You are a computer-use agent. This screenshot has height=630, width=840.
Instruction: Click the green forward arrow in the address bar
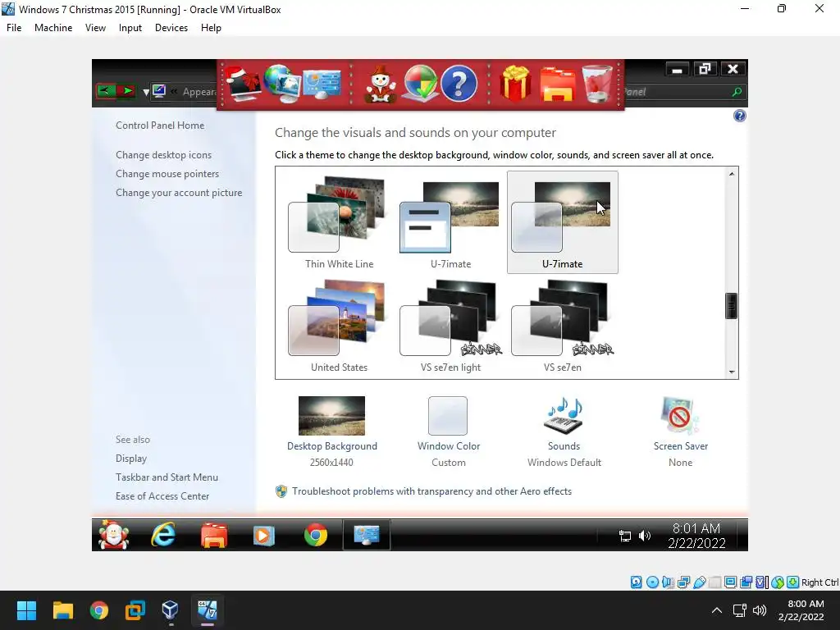[x=126, y=91]
